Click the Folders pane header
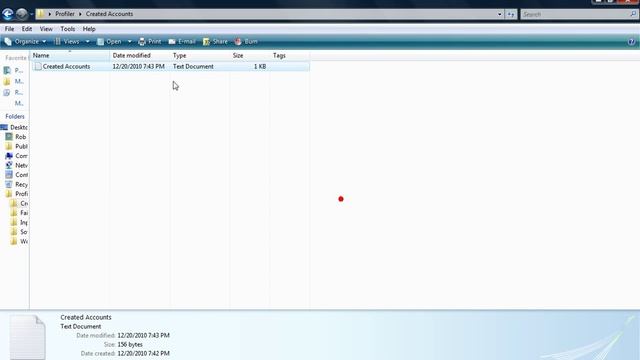This screenshot has height=360, width=640. [x=15, y=116]
